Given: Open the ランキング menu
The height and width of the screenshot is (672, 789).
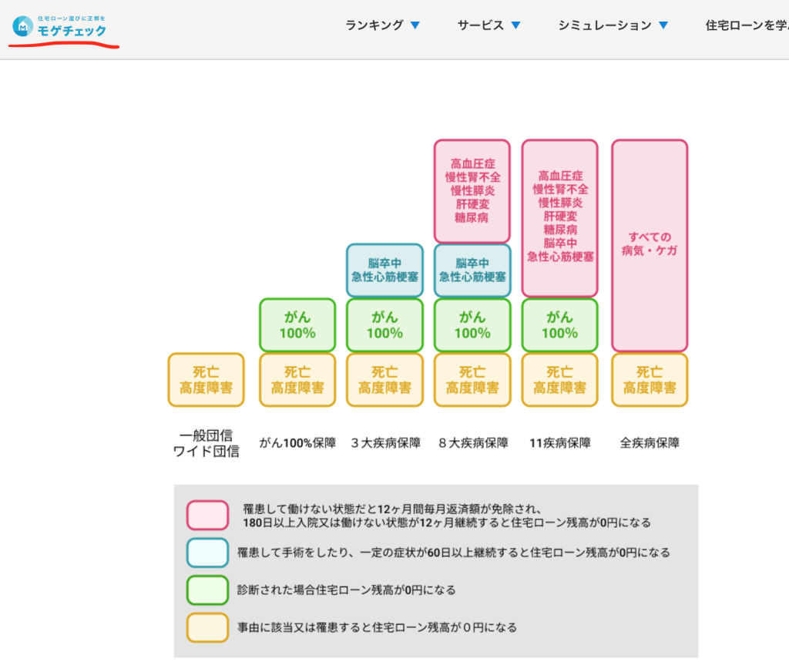Looking at the screenshot, I should tap(374, 25).
